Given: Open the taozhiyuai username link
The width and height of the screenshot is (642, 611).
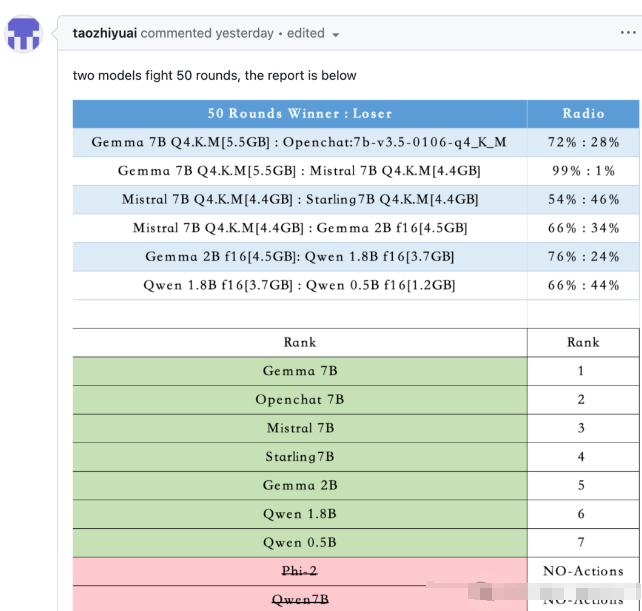Looking at the screenshot, I should 105,33.
